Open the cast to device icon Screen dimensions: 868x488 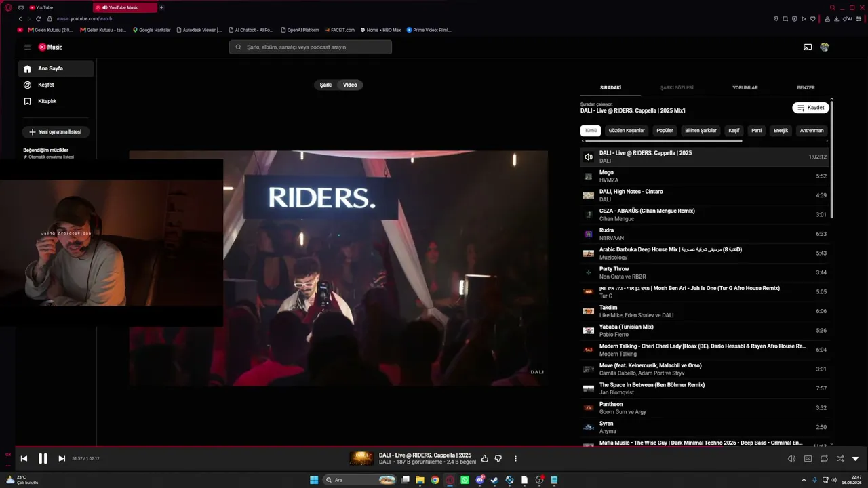coord(808,47)
